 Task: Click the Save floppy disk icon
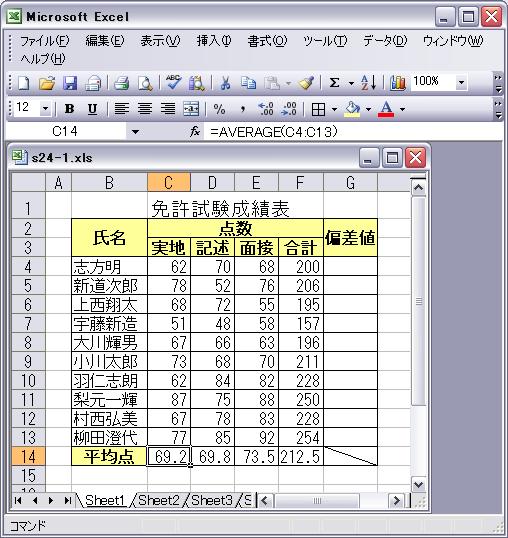[70, 83]
